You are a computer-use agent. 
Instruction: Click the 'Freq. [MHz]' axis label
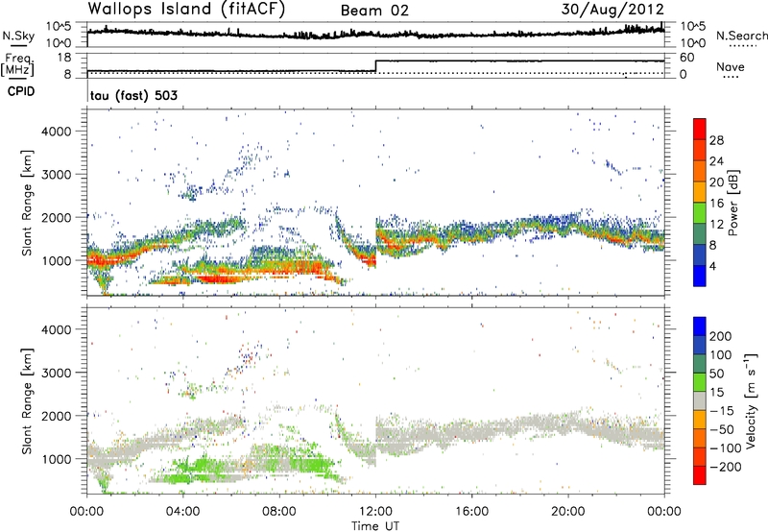coord(18,65)
